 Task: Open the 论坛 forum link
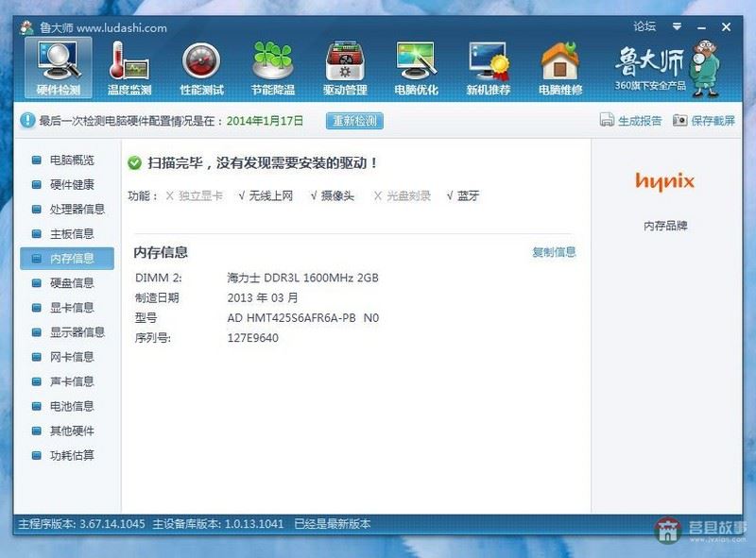[644, 26]
